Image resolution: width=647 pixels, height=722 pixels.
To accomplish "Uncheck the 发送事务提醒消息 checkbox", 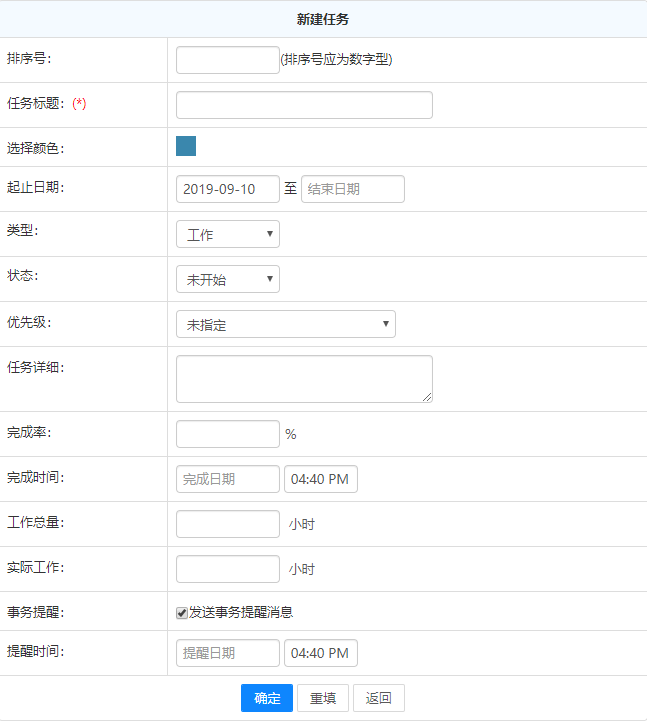I will pos(182,613).
